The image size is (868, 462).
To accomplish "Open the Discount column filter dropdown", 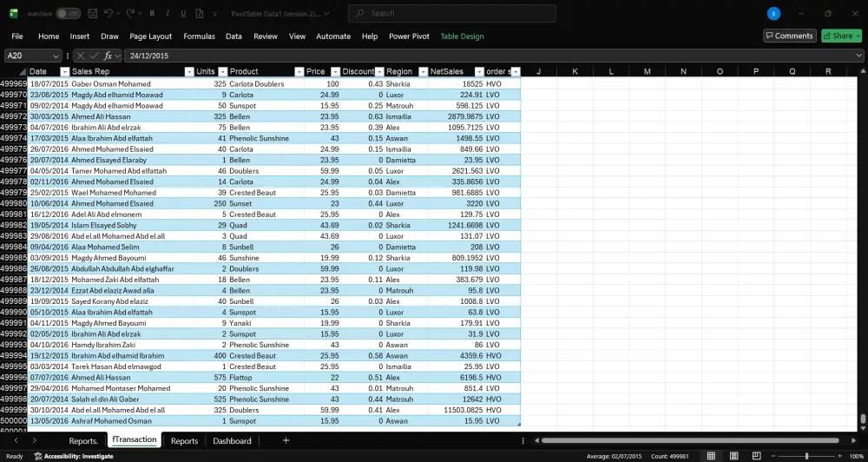I will (379, 71).
